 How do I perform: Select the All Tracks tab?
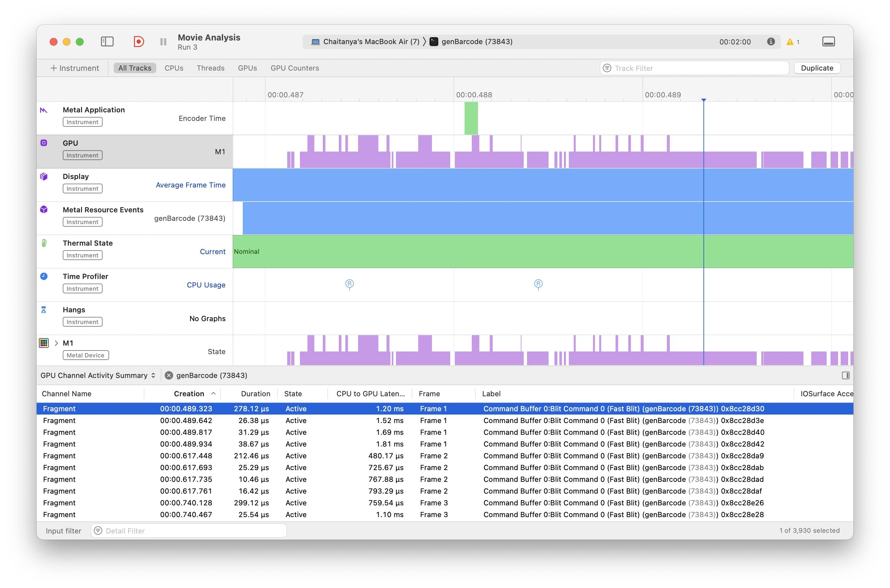[x=135, y=68]
